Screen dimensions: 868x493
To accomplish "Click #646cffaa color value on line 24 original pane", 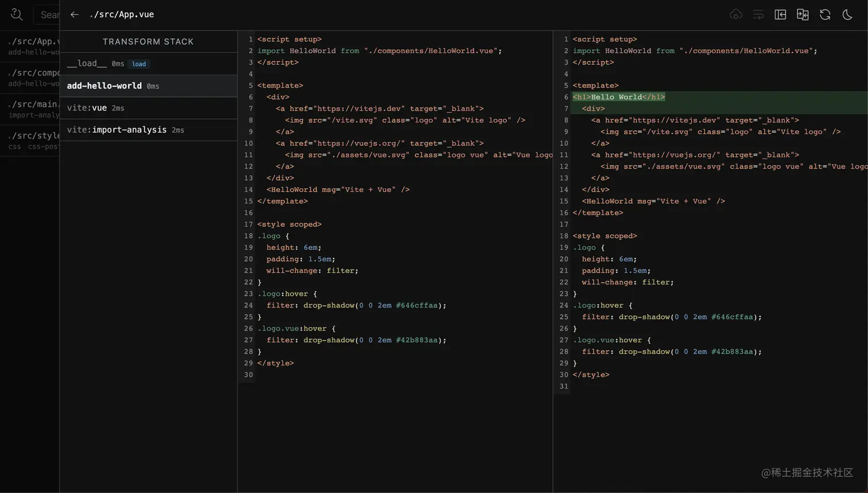I will pos(417,305).
